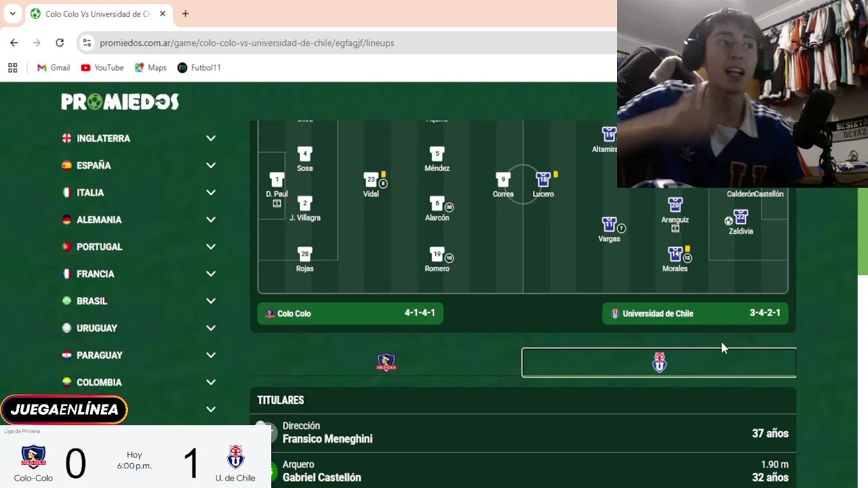Click the JuegaEnLínea banner
Image resolution: width=868 pixels, height=488 pixels.
point(64,409)
